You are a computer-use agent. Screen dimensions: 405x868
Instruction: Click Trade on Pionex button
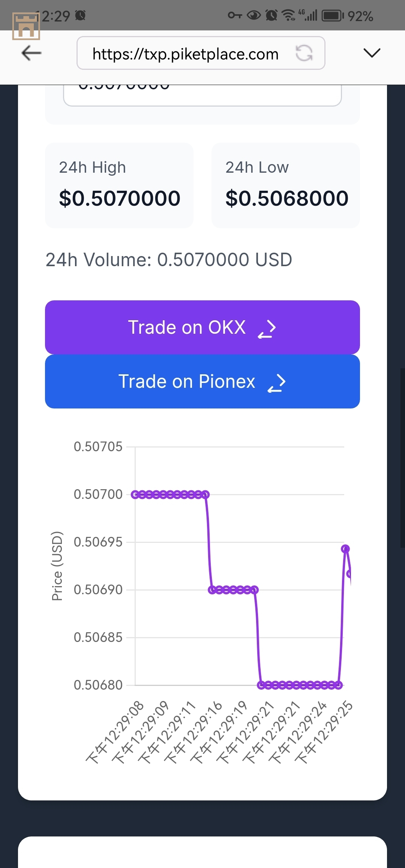[x=202, y=381]
